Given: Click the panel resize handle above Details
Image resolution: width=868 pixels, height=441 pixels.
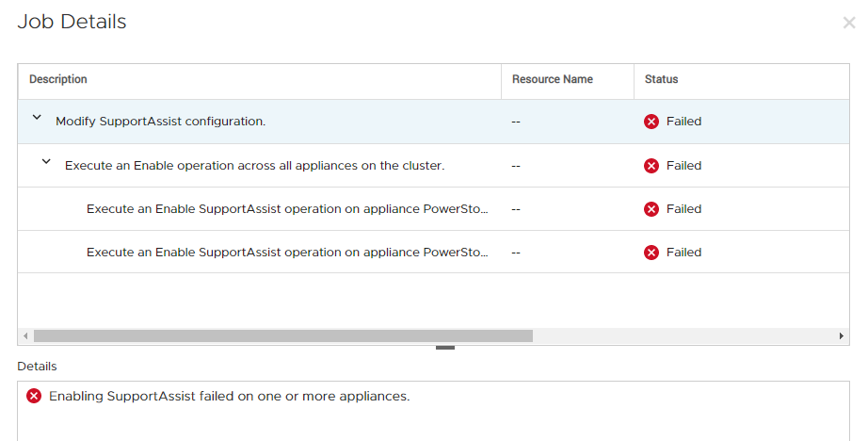Looking at the screenshot, I should click(x=445, y=348).
